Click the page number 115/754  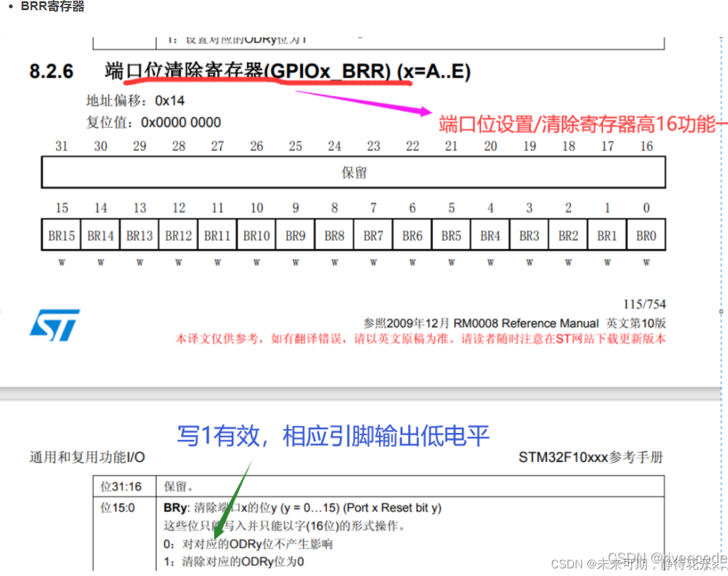645,304
